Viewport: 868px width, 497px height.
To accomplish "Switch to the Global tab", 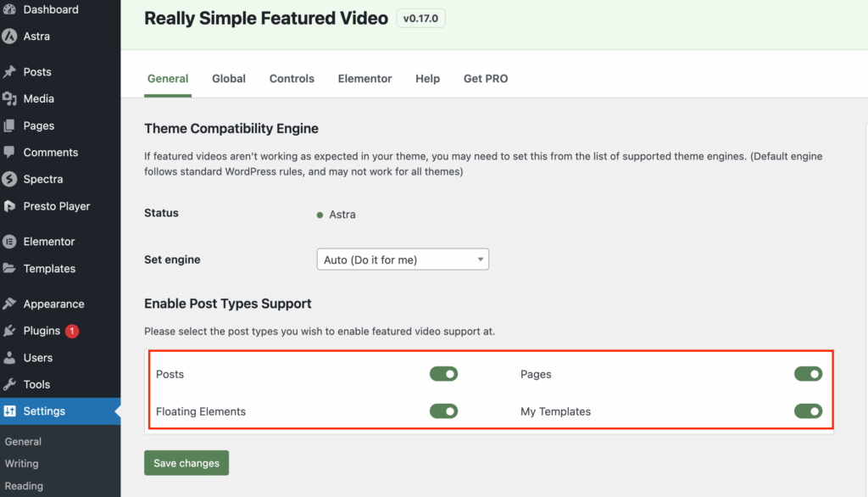I will tap(229, 79).
